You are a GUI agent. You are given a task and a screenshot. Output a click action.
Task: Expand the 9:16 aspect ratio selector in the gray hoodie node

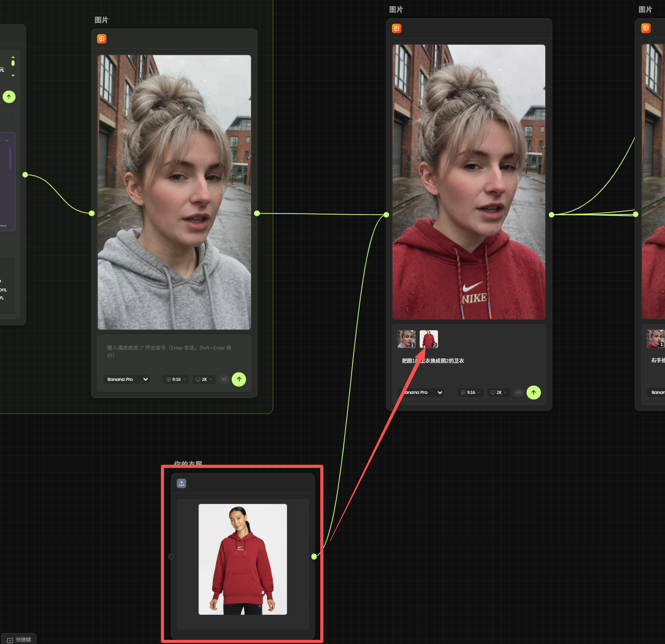(x=176, y=379)
